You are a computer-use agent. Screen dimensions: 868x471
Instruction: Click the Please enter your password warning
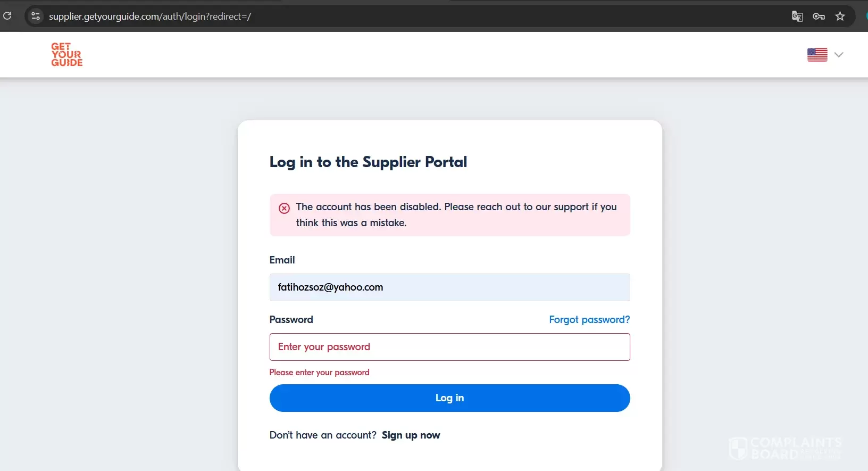click(319, 372)
